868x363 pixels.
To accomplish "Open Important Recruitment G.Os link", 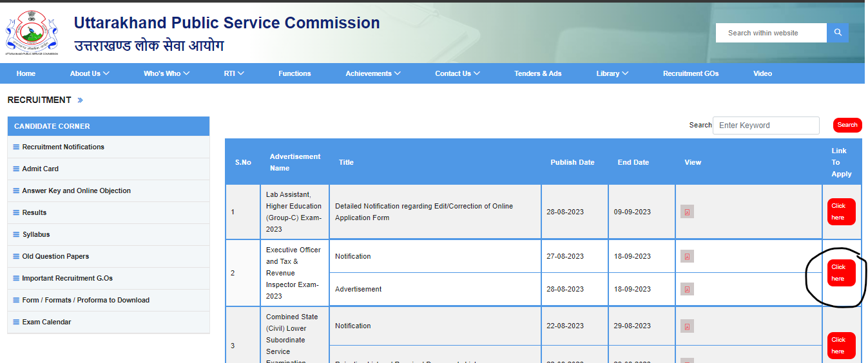I will point(67,278).
